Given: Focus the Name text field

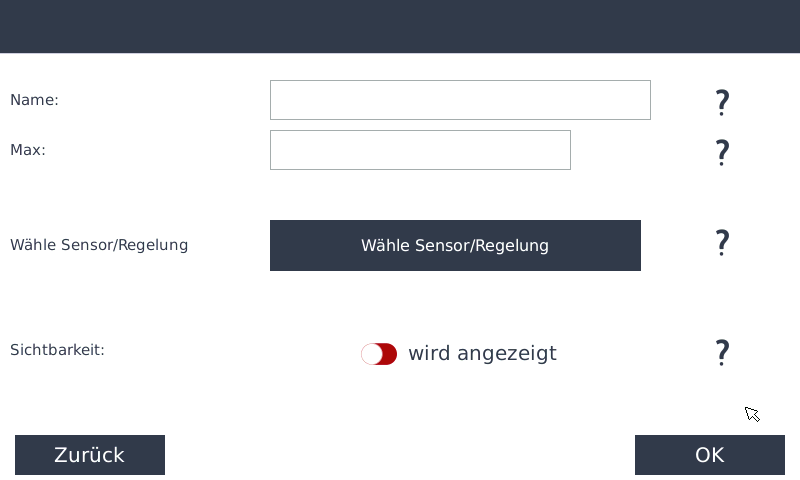Looking at the screenshot, I should [460, 100].
